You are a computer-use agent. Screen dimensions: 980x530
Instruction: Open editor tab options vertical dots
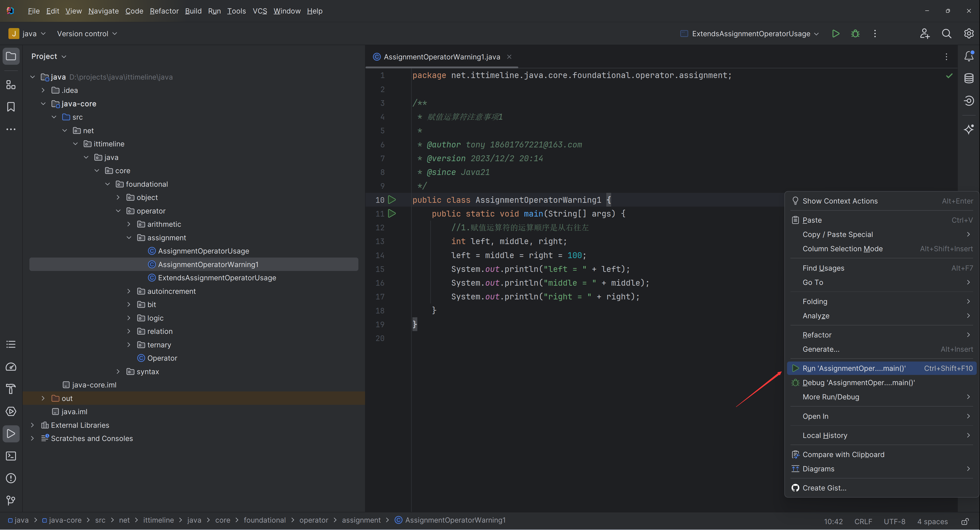(x=947, y=57)
